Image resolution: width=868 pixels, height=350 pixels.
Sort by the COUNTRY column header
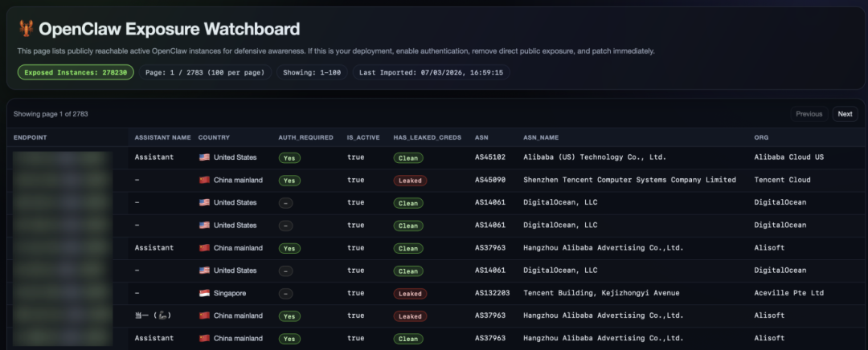coord(214,138)
